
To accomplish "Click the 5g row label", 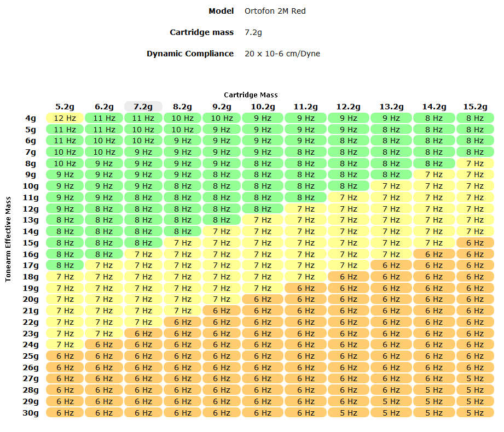I will 31,130.
